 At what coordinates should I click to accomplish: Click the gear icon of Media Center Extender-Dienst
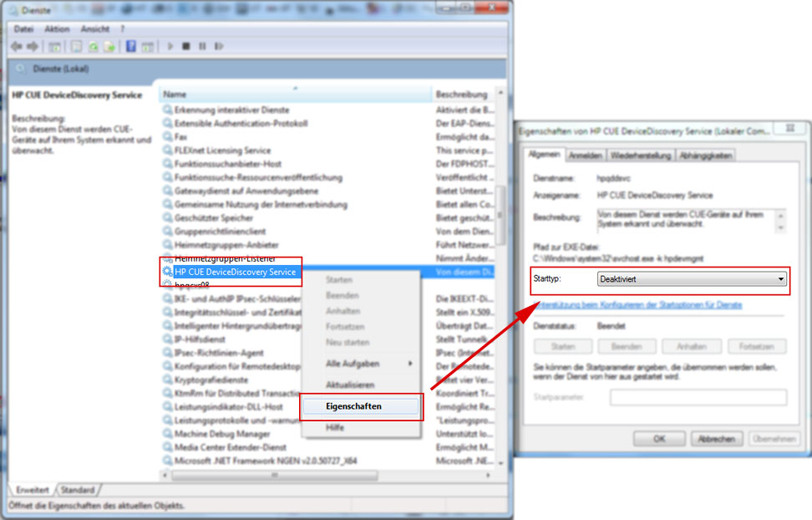[x=167, y=446]
